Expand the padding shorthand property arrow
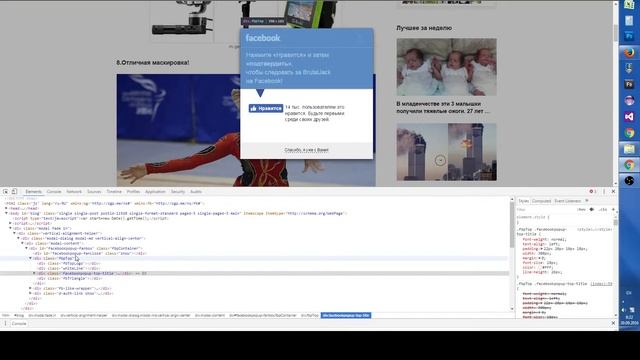 coord(541,249)
